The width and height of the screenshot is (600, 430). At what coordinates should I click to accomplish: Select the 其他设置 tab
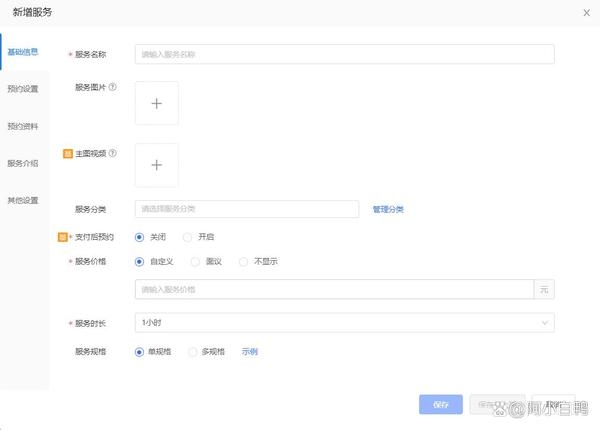(x=23, y=200)
